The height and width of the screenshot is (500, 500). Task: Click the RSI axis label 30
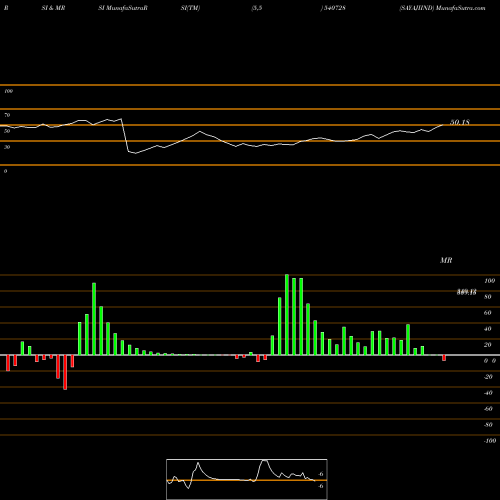(x=7, y=147)
